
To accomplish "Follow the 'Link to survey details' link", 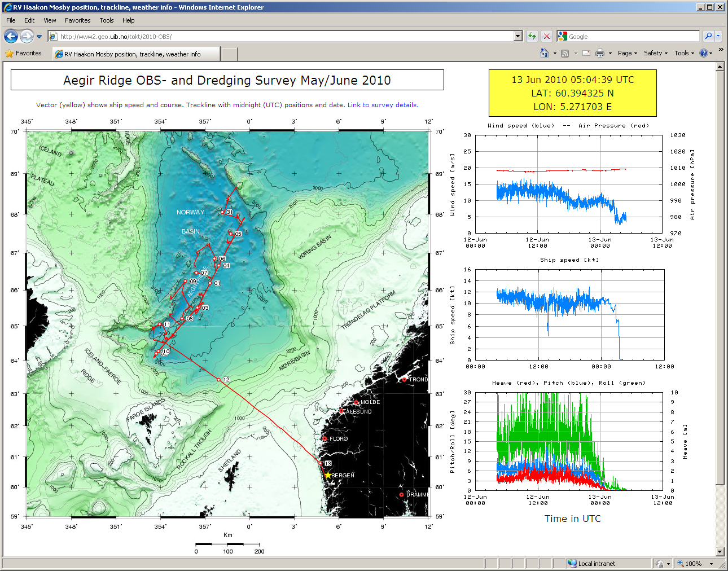I will (383, 105).
